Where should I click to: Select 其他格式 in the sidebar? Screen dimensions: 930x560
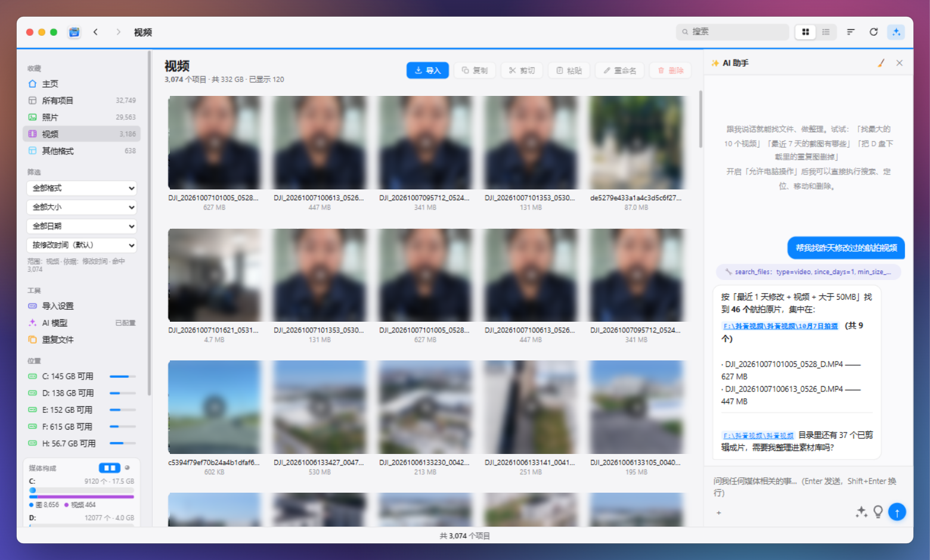[x=82, y=151]
